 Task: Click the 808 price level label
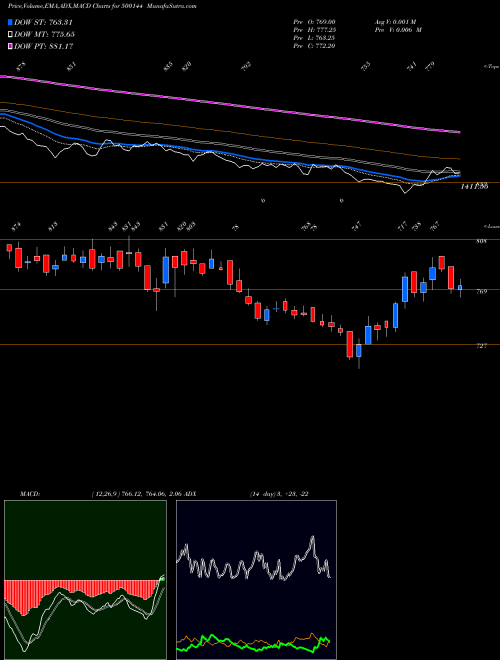pos(481,241)
